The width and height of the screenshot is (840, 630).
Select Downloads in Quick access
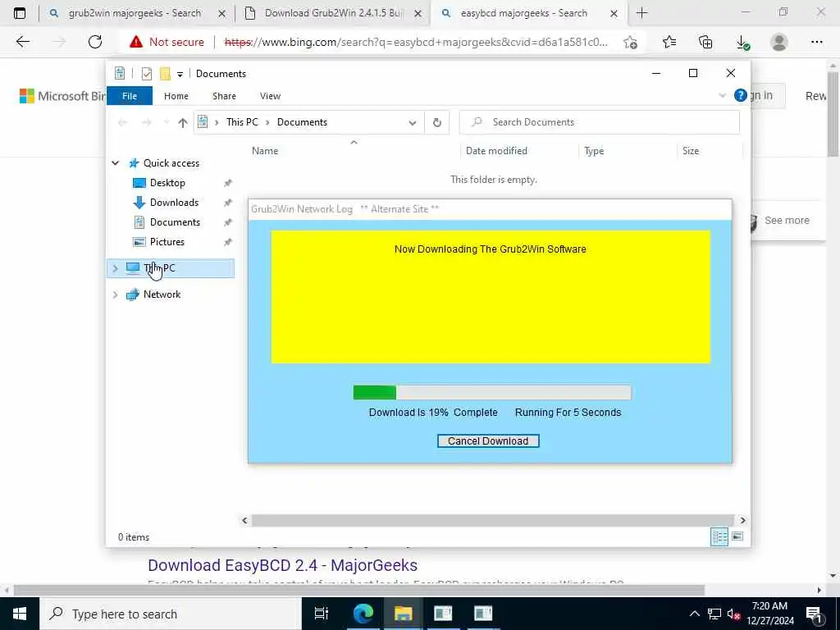[x=174, y=203]
